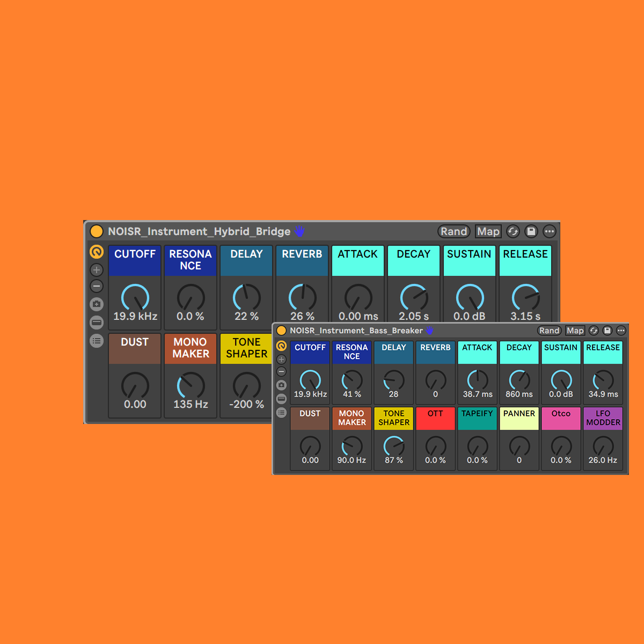Enable Map mode on the Bass_Breaker rack
Viewport: 644px width, 644px height.
pos(575,331)
